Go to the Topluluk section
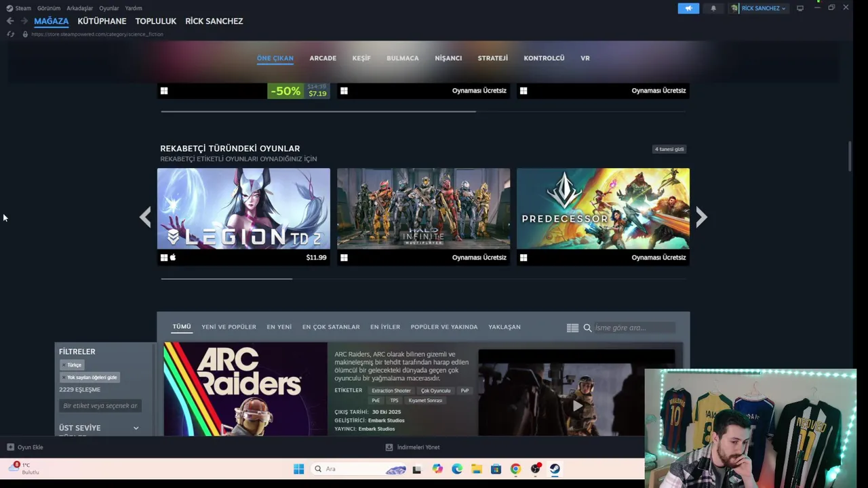 tap(156, 21)
